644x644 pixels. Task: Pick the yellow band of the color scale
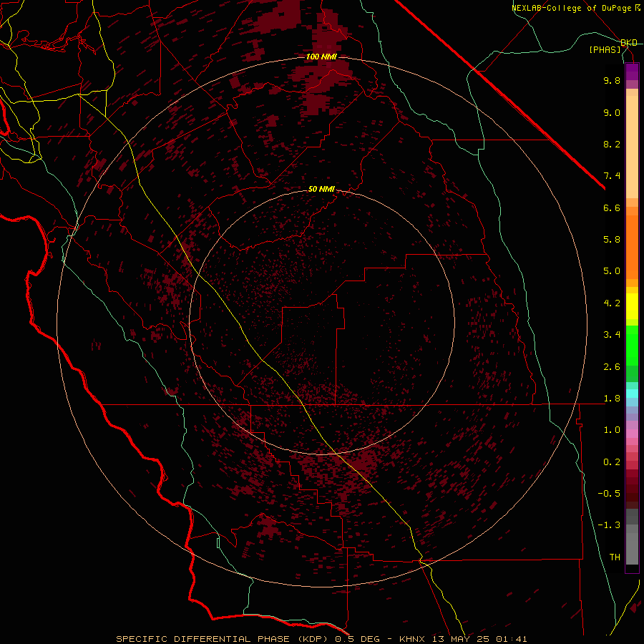click(x=632, y=306)
